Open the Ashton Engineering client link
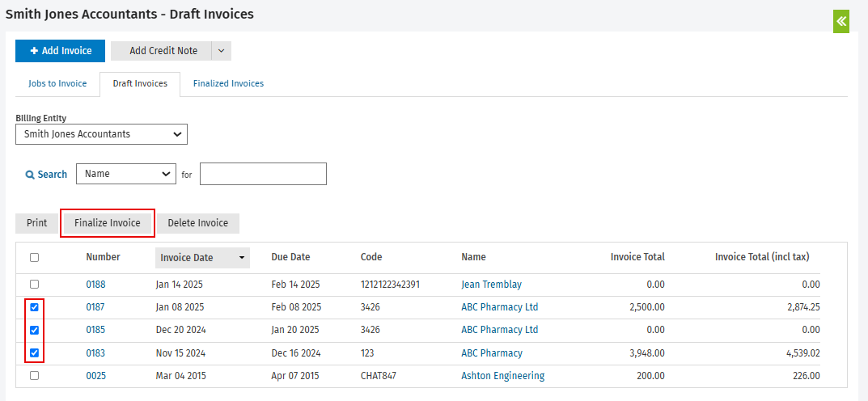The image size is (868, 401). coord(502,376)
